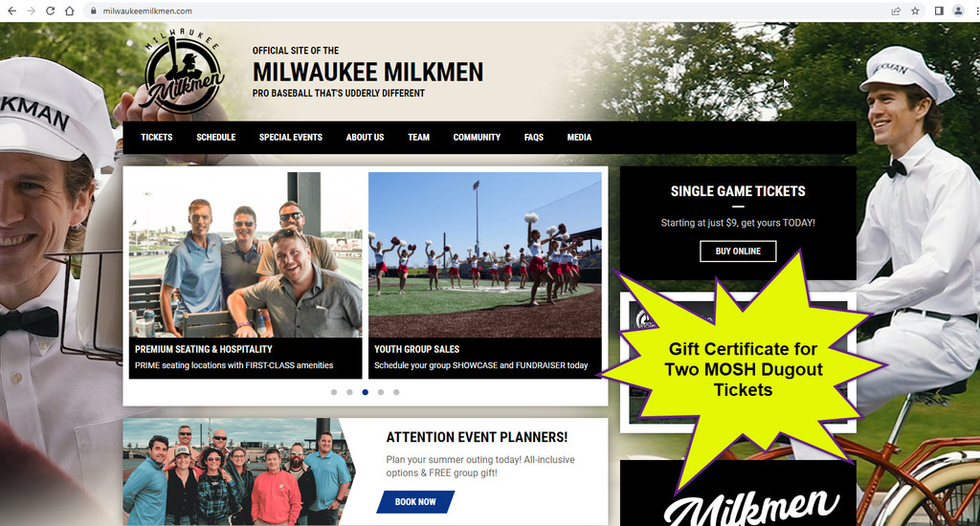Open the share page icon in address bar
The image size is (980, 526).
[x=896, y=11]
